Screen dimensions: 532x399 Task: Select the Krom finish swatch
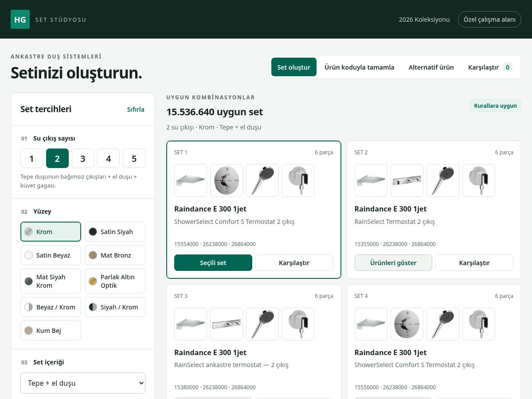(51, 231)
